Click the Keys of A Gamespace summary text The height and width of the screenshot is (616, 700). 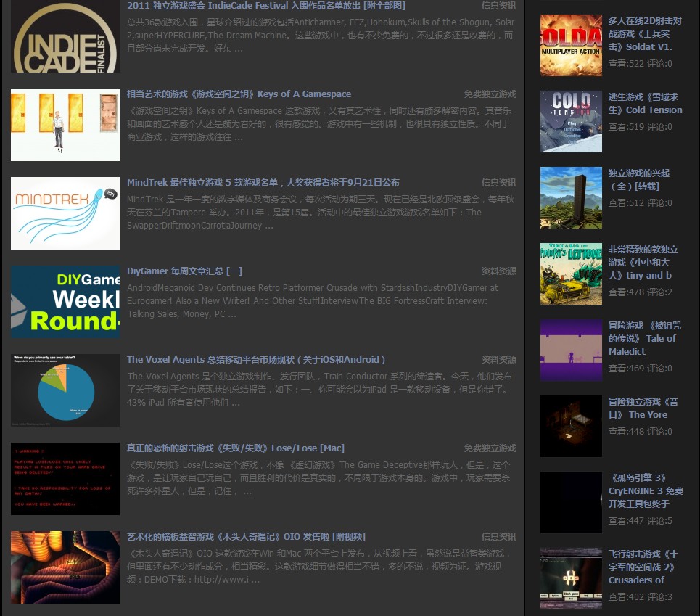tap(319, 123)
